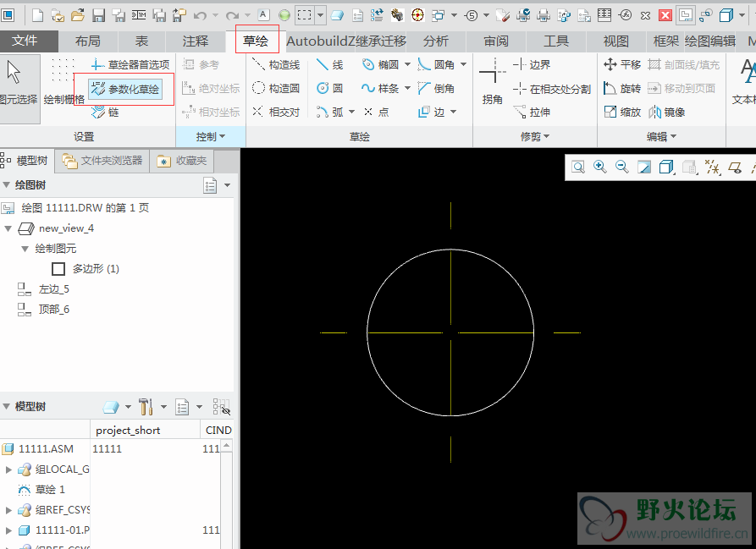Expand the 组LOCAL_G model tree node
The image size is (756, 549).
[x=8, y=469]
